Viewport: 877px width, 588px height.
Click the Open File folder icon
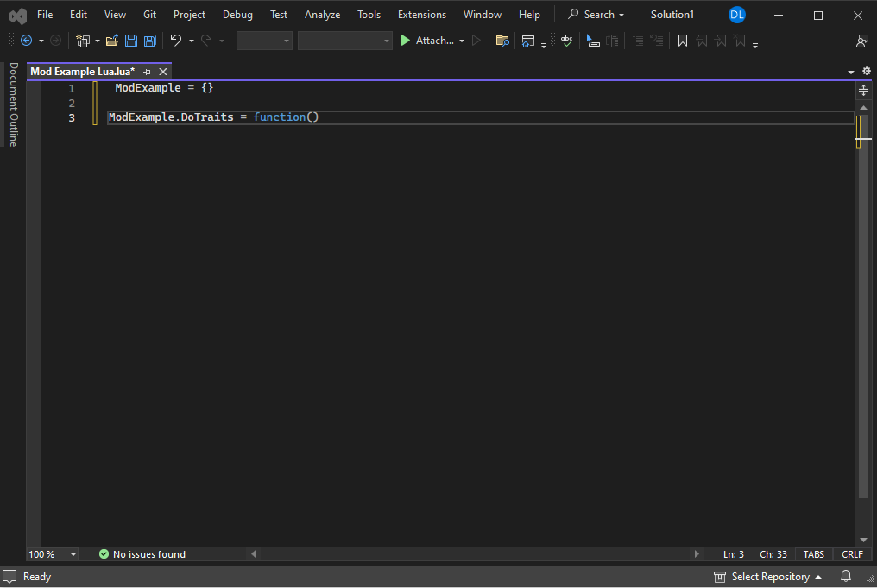click(112, 41)
